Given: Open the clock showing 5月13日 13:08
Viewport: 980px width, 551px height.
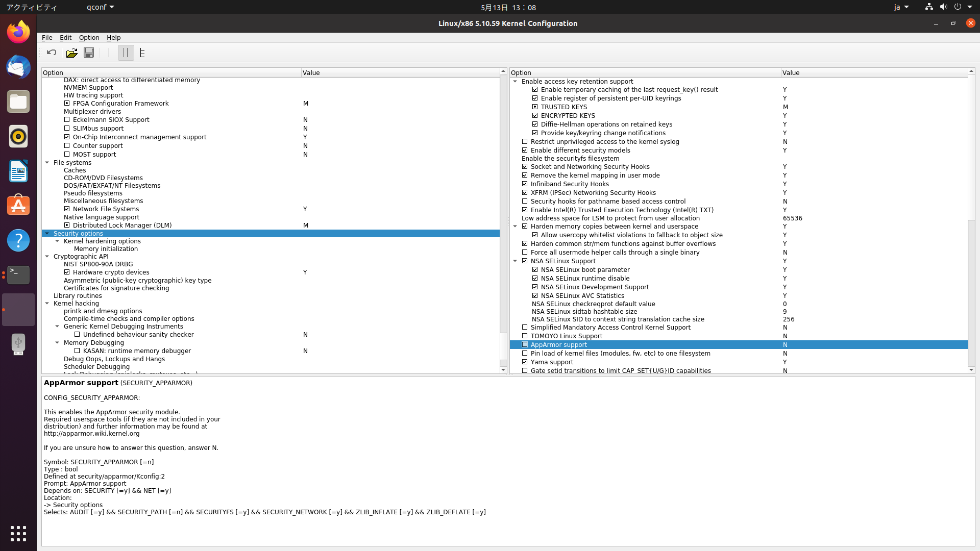Looking at the screenshot, I should [508, 7].
